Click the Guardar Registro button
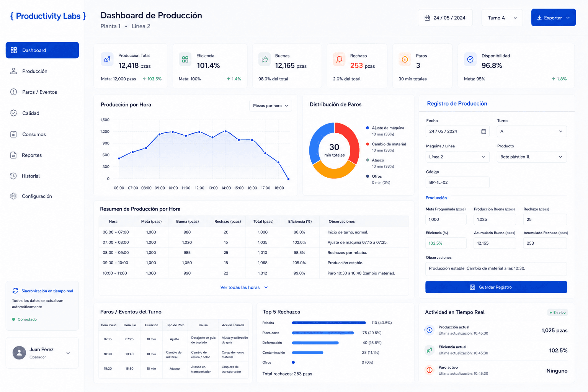The width and height of the screenshot is (588, 392). [496, 287]
